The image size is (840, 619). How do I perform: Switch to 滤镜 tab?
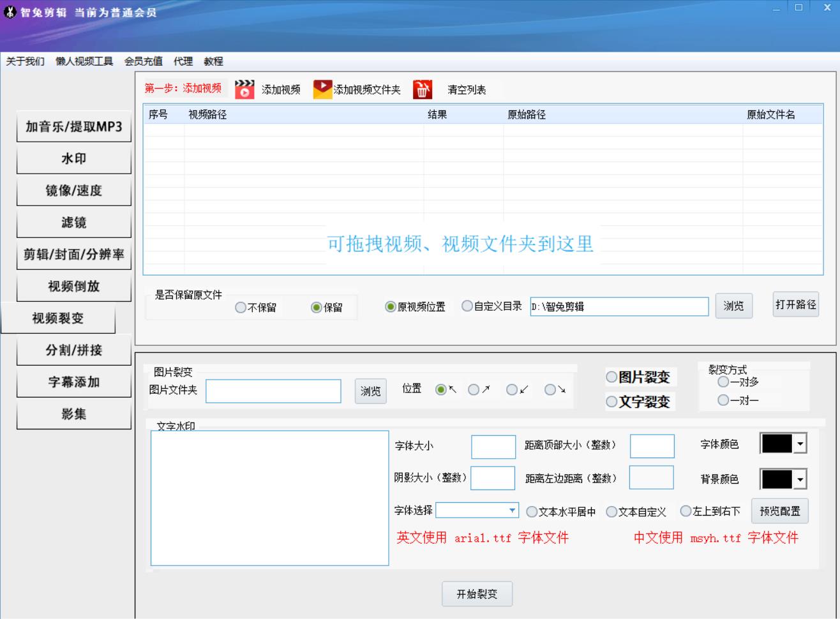74,222
